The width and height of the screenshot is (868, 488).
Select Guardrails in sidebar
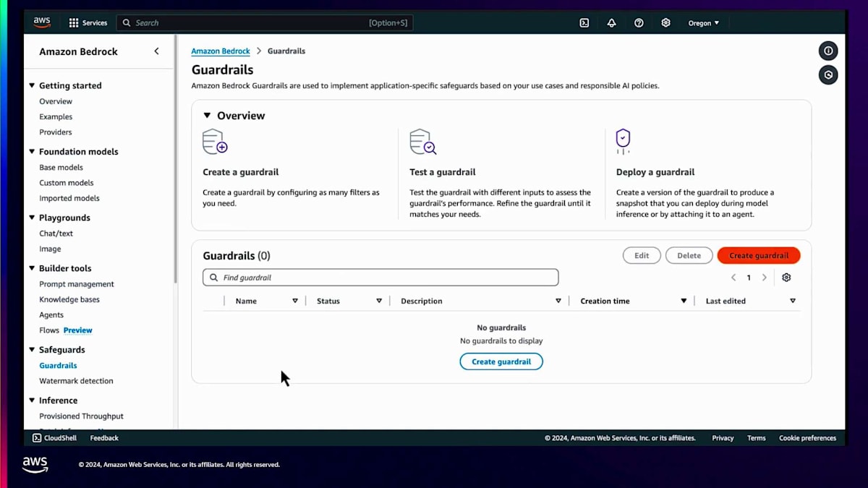click(x=58, y=366)
